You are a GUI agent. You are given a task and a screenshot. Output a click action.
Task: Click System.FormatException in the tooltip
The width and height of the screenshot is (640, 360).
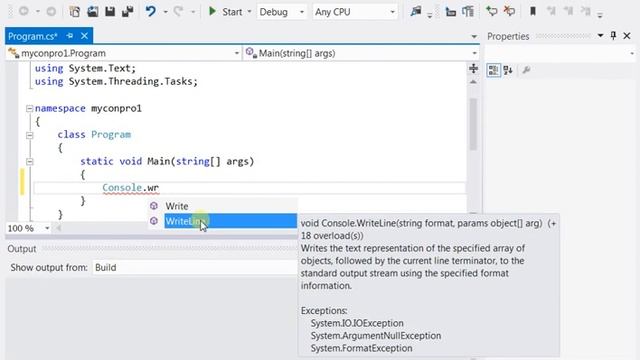pyautogui.click(x=362, y=349)
